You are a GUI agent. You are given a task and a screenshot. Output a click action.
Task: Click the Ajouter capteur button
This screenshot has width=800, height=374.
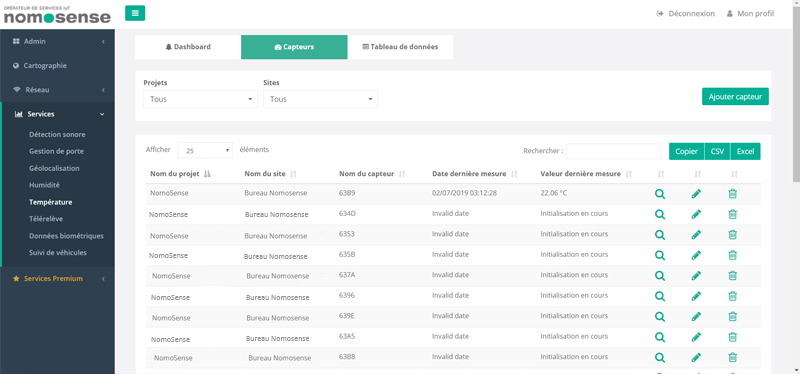click(735, 96)
